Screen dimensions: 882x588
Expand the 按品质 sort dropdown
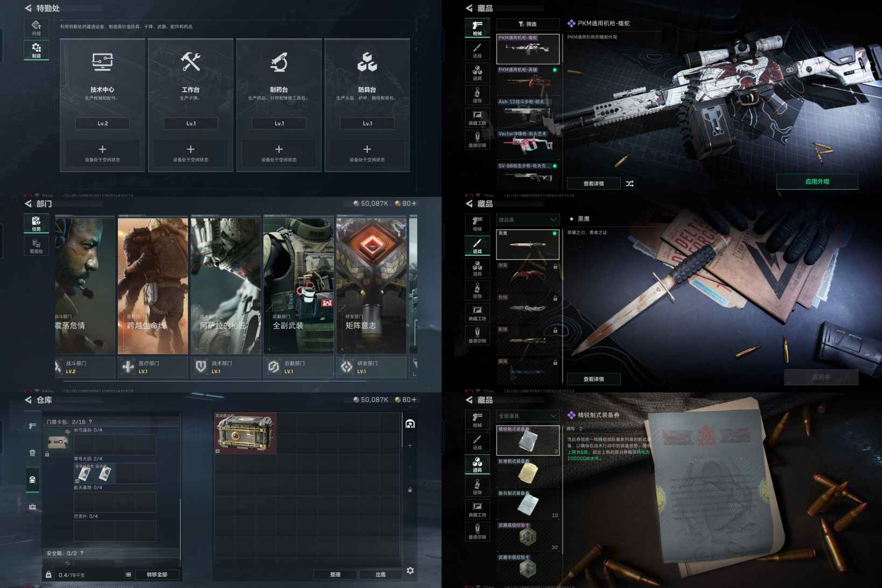coord(528,220)
